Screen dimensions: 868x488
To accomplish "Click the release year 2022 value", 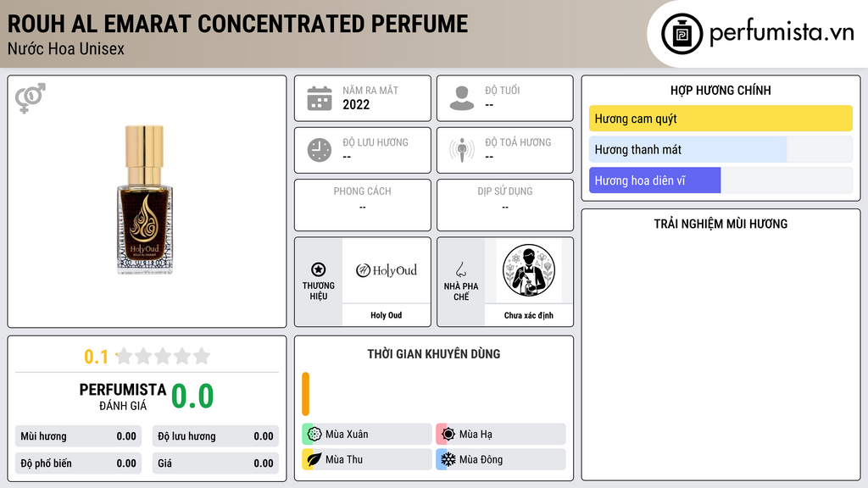I will (356, 105).
